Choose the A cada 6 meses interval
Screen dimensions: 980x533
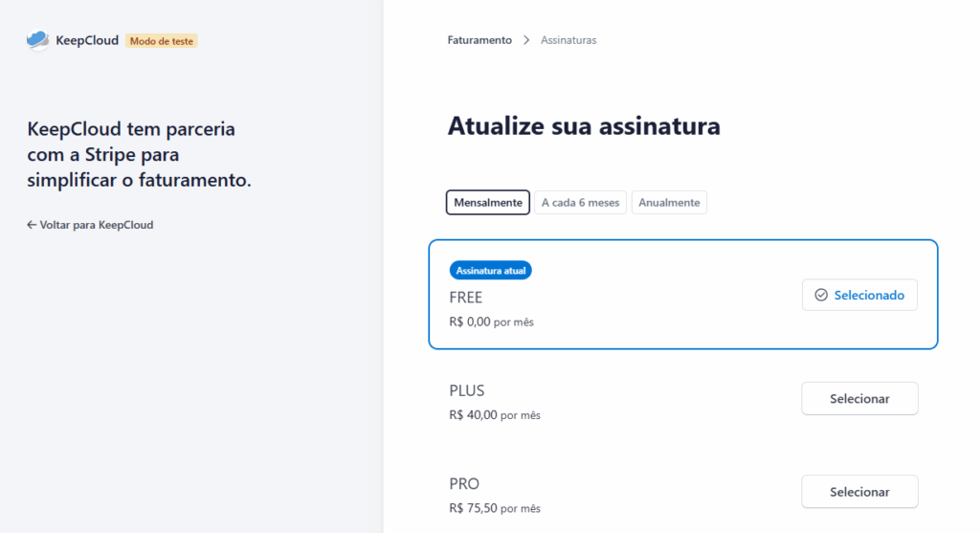click(x=580, y=203)
